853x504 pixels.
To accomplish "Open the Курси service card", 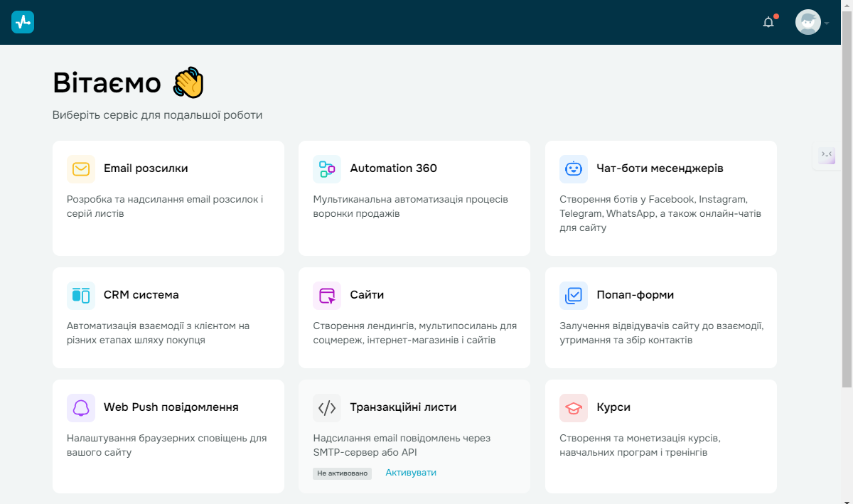I will click(x=660, y=436).
